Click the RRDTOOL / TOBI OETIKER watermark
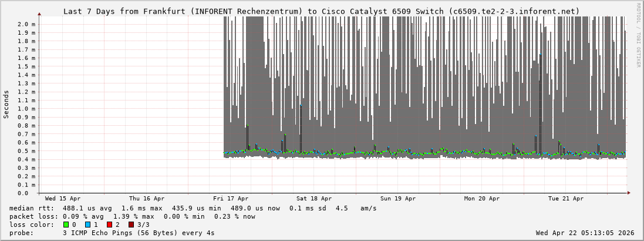The image size is (644, 241). 638,35
